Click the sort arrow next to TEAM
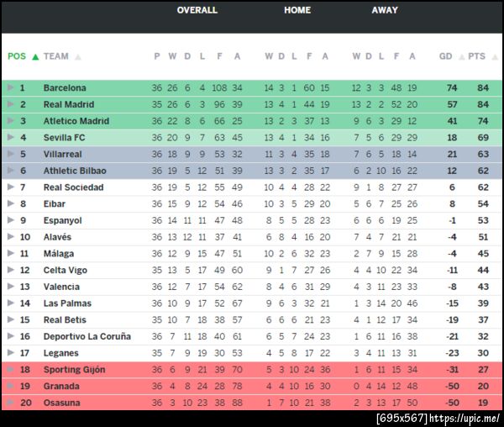The height and width of the screenshot is (427, 504). pos(78,57)
